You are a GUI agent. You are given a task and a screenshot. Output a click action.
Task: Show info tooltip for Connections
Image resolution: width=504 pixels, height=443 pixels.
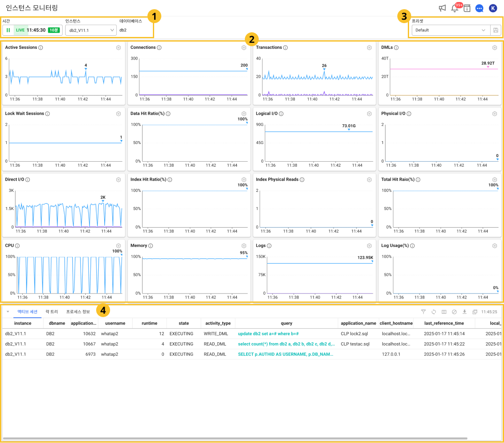point(159,48)
